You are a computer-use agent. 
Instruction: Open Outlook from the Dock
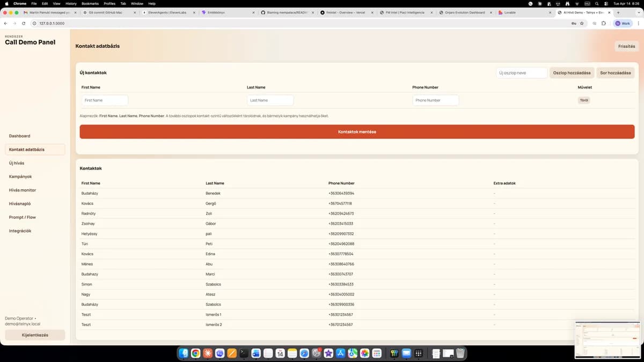(255, 353)
